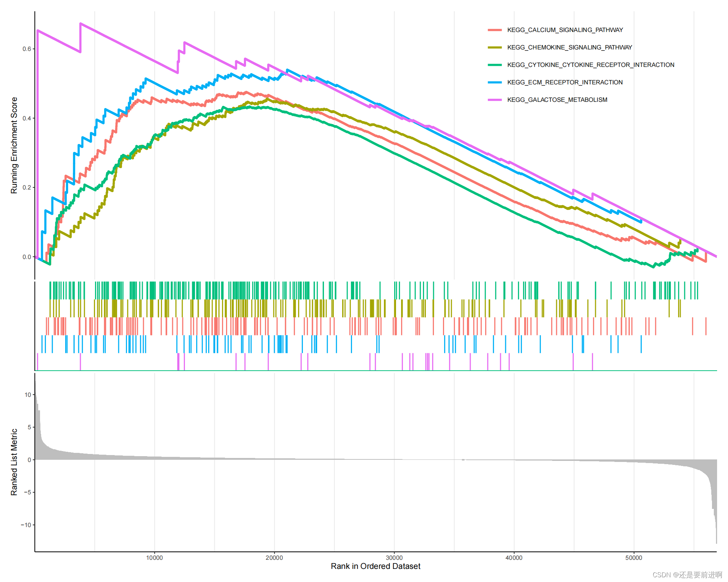This screenshot has height=582, width=728.
Task: Click the -10 ranked metric tick label
Action: coord(26,525)
